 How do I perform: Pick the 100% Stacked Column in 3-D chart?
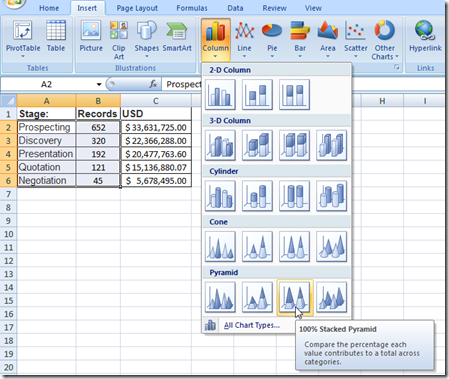tap(294, 145)
